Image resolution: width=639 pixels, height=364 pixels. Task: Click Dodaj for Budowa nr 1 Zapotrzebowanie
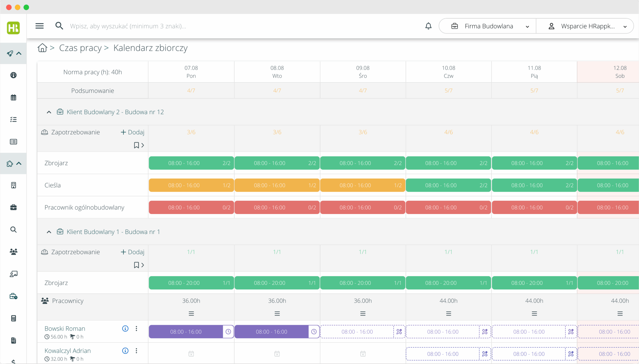pos(133,252)
